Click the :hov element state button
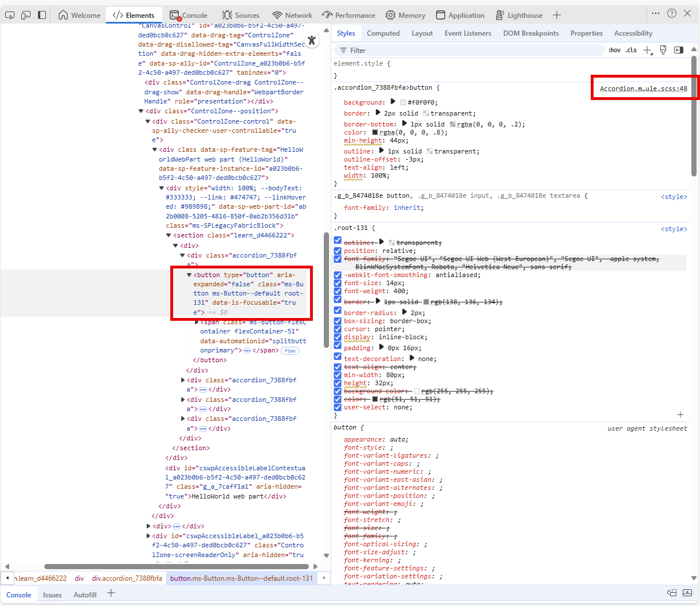This screenshot has width=700, height=606. (614, 50)
